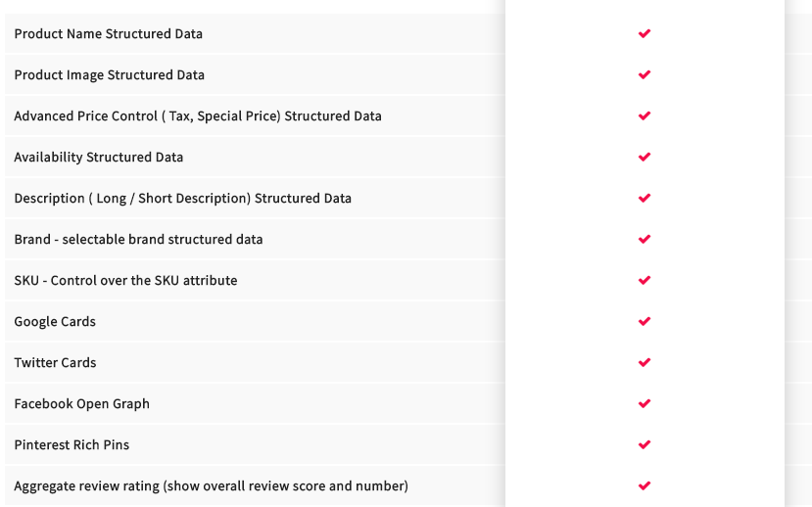Viewport: 812px width, 507px height.
Task: Select the Advanced Price Control checkmark icon
Action: (x=645, y=115)
